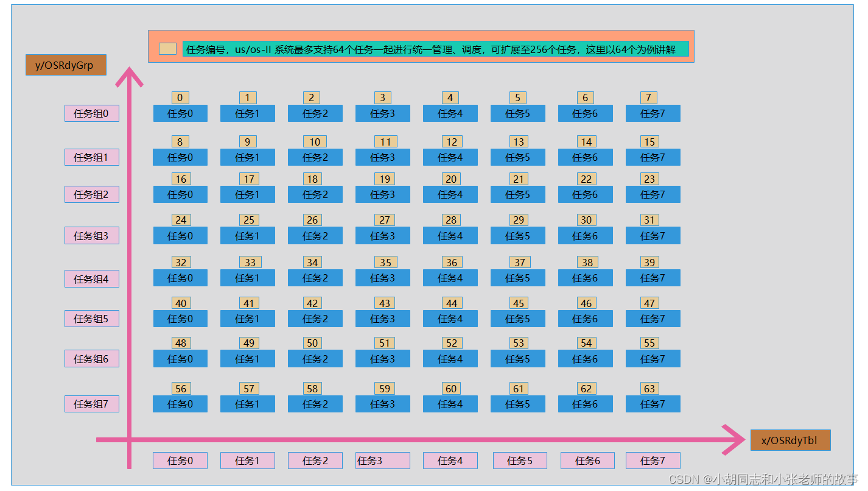Select the 任务组5 group label
868x491 pixels.
pyautogui.click(x=92, y=319)
